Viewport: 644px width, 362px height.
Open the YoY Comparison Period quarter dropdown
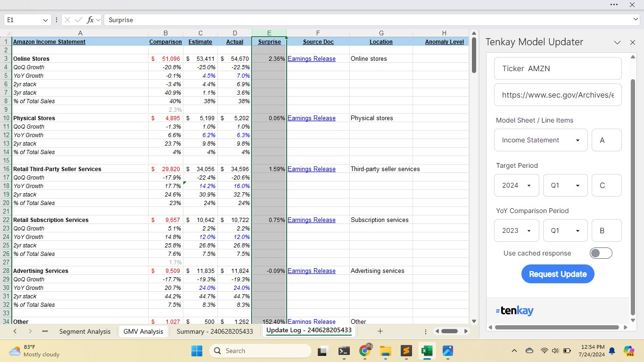(566, 230)
